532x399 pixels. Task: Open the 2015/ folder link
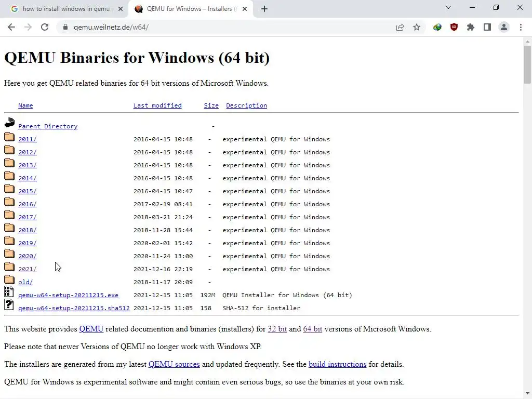28,191
